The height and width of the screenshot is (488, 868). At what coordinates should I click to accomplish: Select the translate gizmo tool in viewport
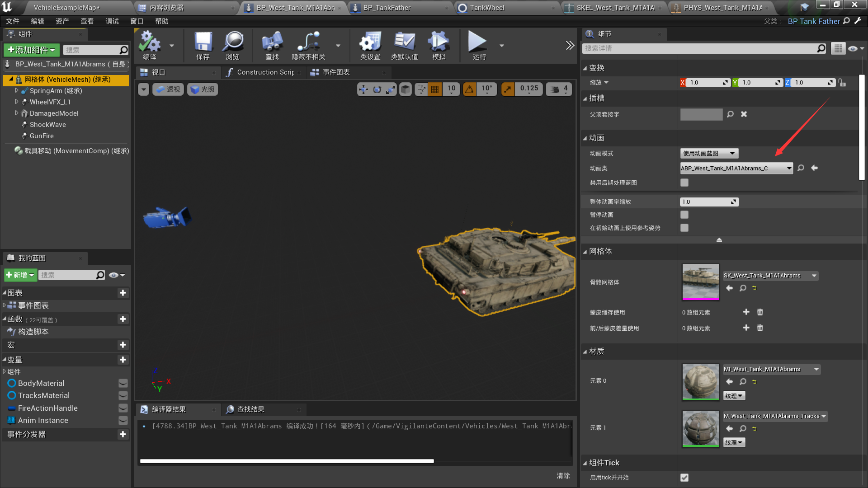pyautogui.click(x=363, y=89)
